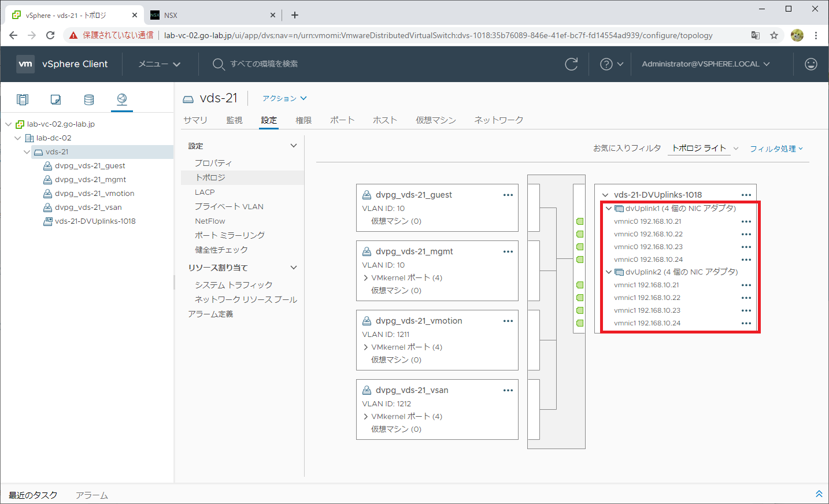This screenshot has width=829, height=504.
Task: Open the VMs and Templates inventory icon
Action: [55, 99]
